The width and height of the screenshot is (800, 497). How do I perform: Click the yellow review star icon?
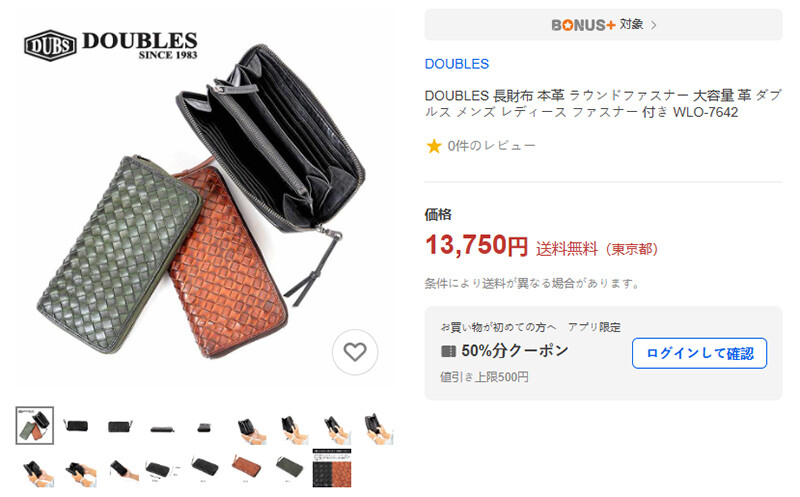[x=434, y=146]
